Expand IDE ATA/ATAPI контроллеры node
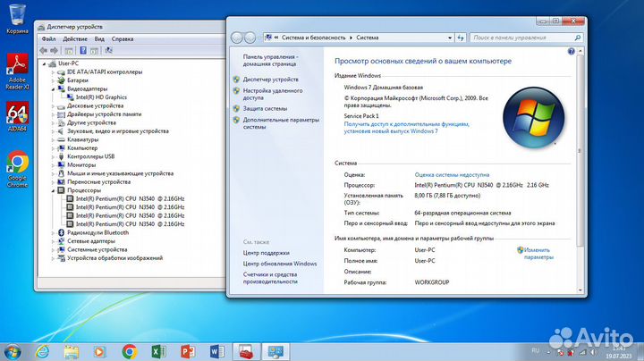The width and height of the screenshot is (644, 361). point(53,72)
